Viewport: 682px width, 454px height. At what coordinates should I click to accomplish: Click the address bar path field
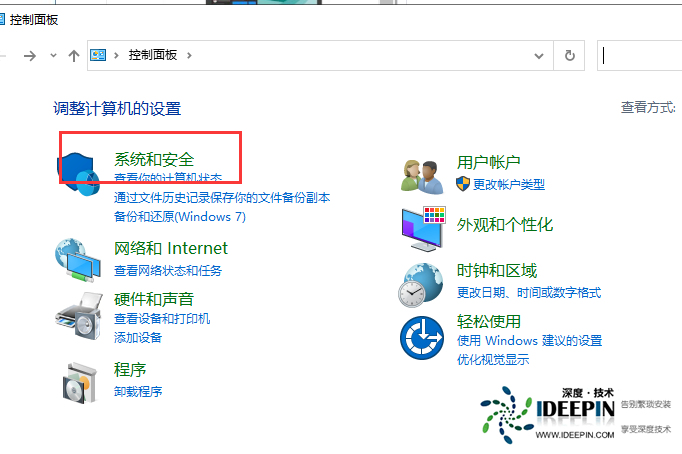click(320, 56)
